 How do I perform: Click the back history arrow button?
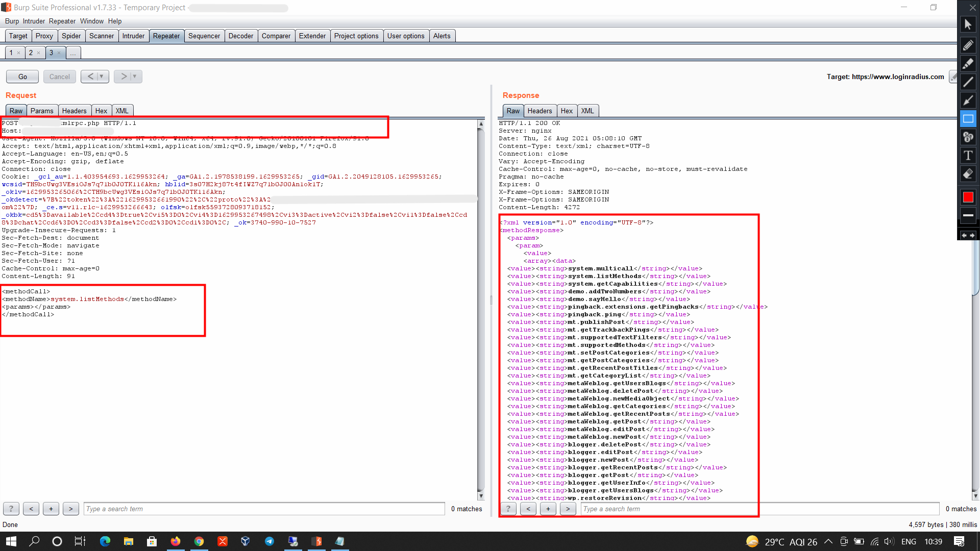90,77
